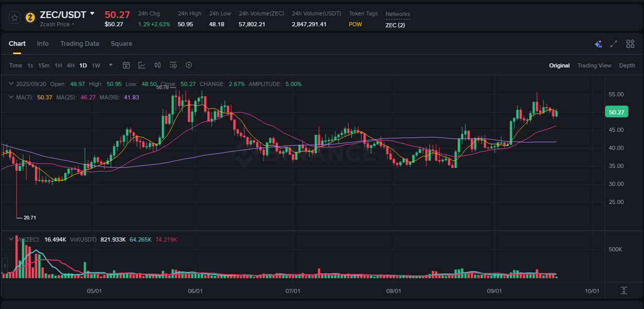Click the POW token tag
This screenshot has height=309, width=644.
pyautogui.click(x=355, y=24)
